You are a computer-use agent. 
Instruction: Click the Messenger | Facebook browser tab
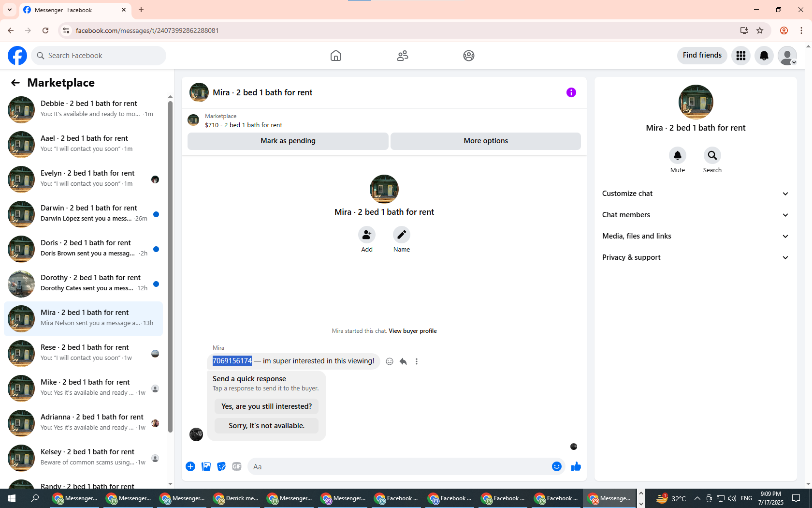tap(75, 10)
